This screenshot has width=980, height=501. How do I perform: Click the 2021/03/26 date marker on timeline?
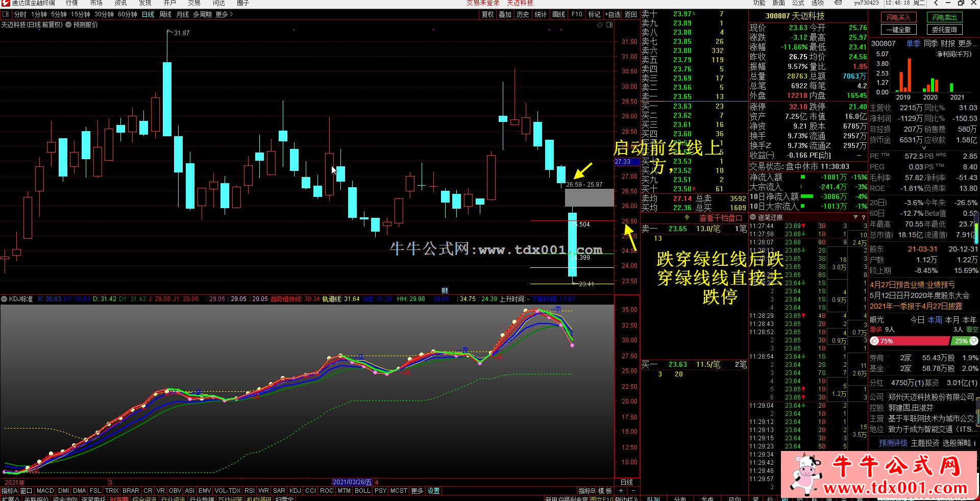coord(352,482)
